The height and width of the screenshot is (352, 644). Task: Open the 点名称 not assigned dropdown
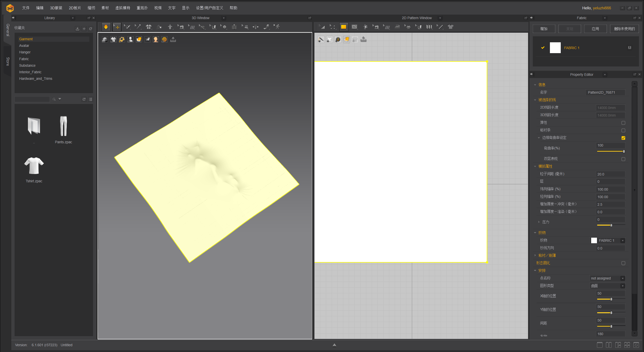pyautogui.click(x=622, y=278)
